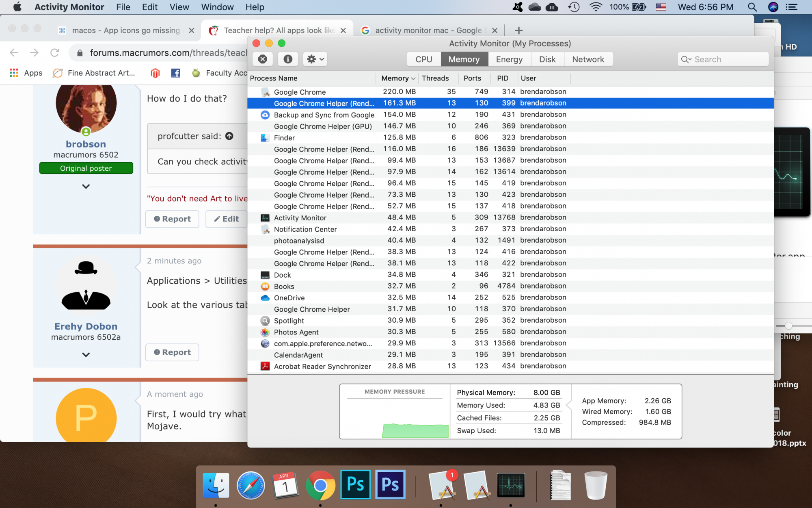Expand the chevron under brobson's profile
812x508 pixels.
click(86, 187)
